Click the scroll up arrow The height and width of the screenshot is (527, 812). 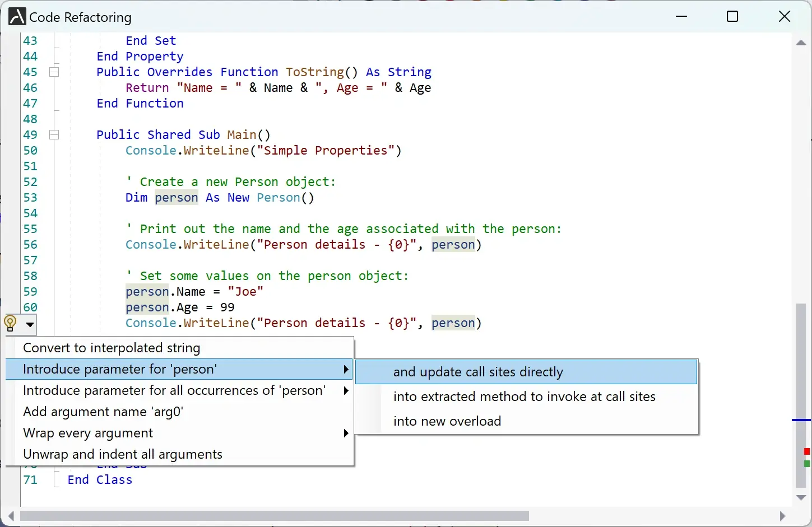[x=800, y=42]
